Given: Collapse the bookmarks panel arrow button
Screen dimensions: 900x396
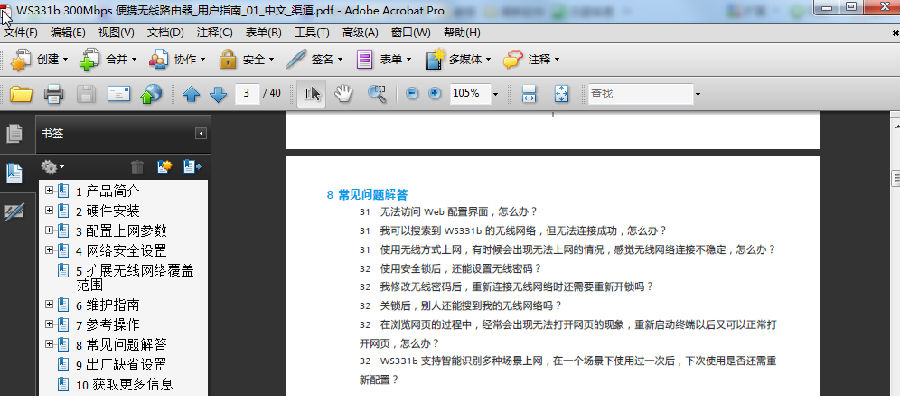Looking at the screenshot, I should pos(200,134).
